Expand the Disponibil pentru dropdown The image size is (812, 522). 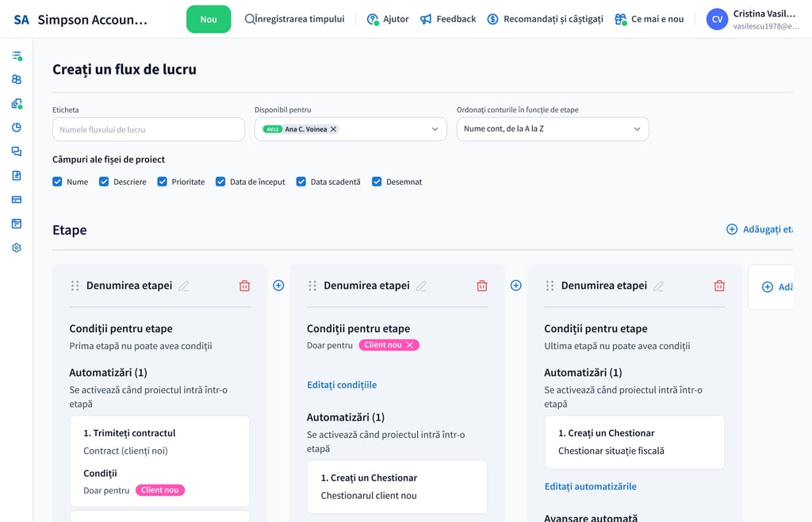click(x=435, y=129)
